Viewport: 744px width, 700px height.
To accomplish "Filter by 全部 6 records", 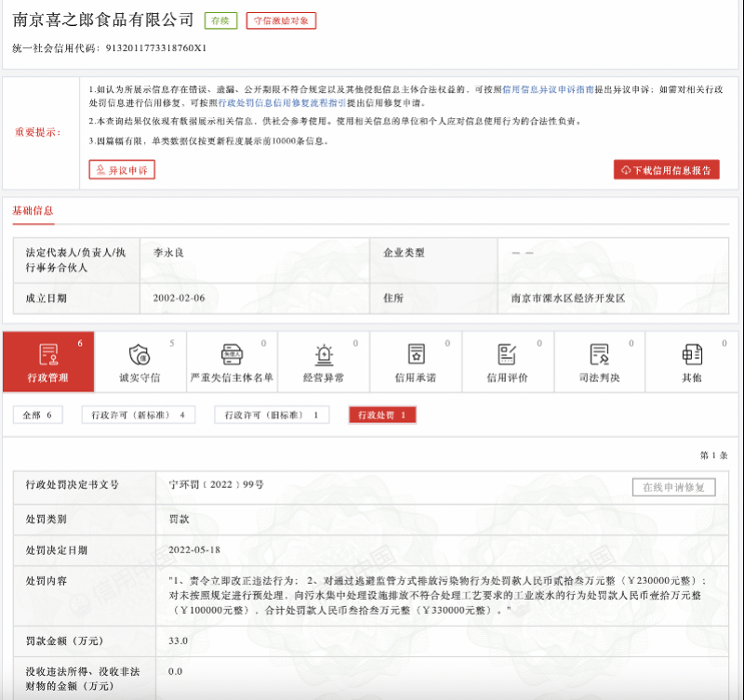I will coord(37,415).
